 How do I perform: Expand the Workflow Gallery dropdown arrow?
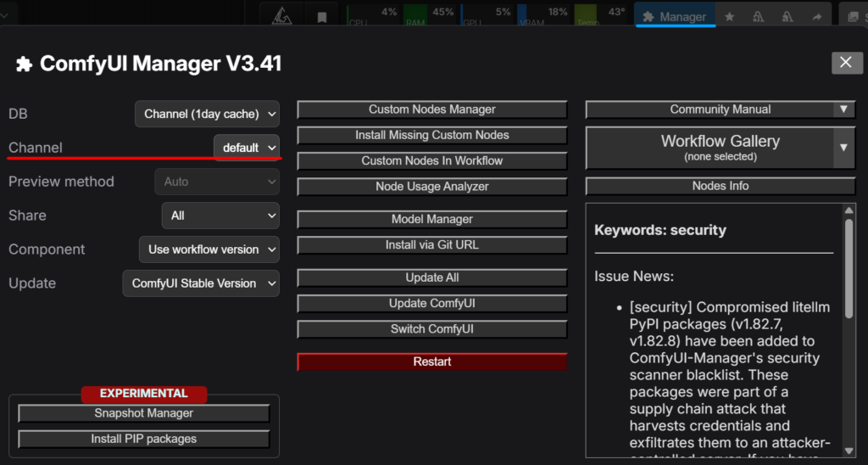[x=843, y=148]
